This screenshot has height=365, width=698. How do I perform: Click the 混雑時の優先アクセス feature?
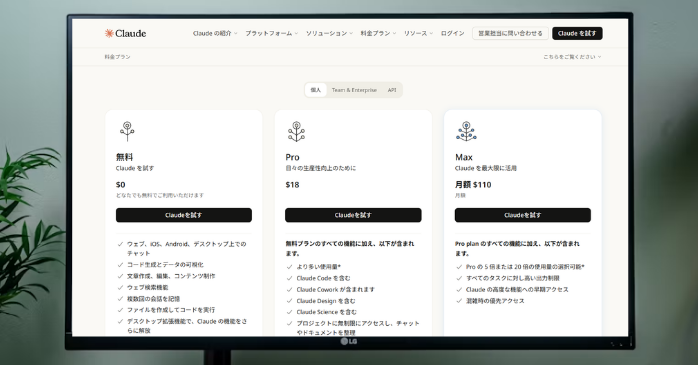point(495,301)
